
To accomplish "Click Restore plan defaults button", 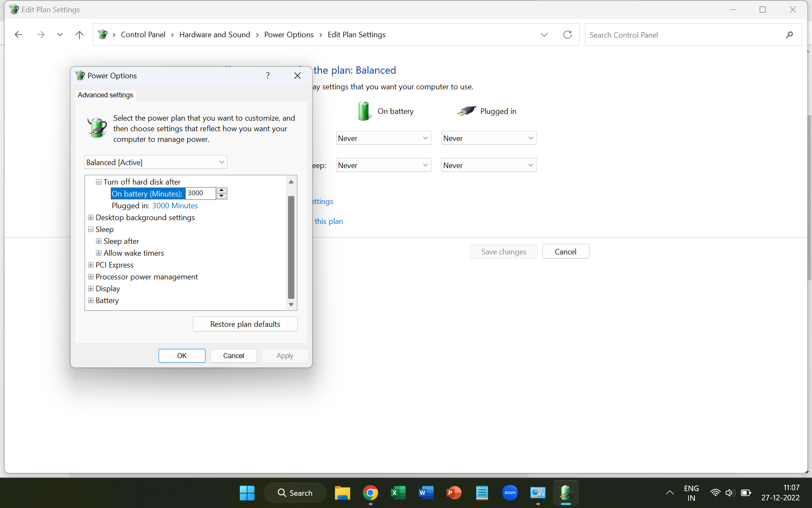I will 245,324.
